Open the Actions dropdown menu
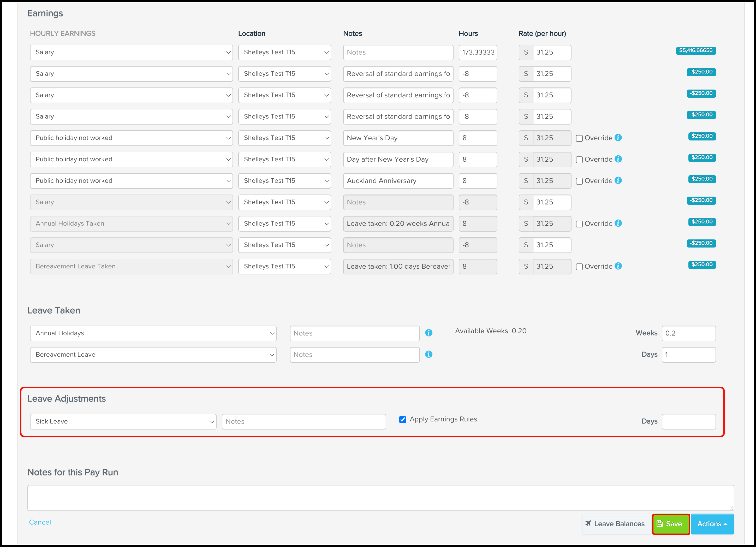This screenshot has width=756, height=547. click(x=712, y=524)
